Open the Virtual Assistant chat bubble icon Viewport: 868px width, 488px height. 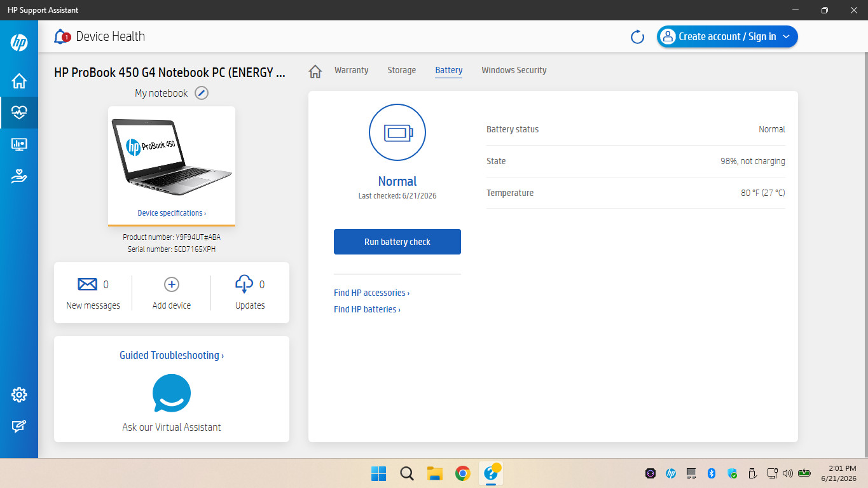pyautogui.click(x=172, y=393)
